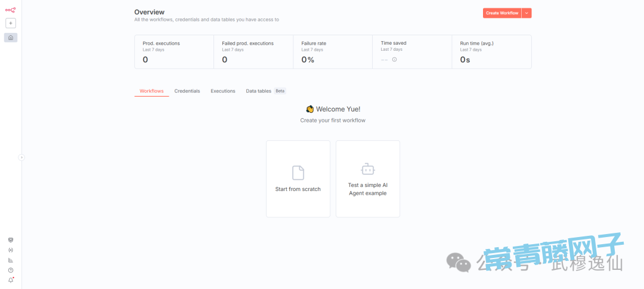The height and width of the screenshot is (289, 644).
Task: Expand the collapsed sidebar with the chevron
Action: click(21, 158)
